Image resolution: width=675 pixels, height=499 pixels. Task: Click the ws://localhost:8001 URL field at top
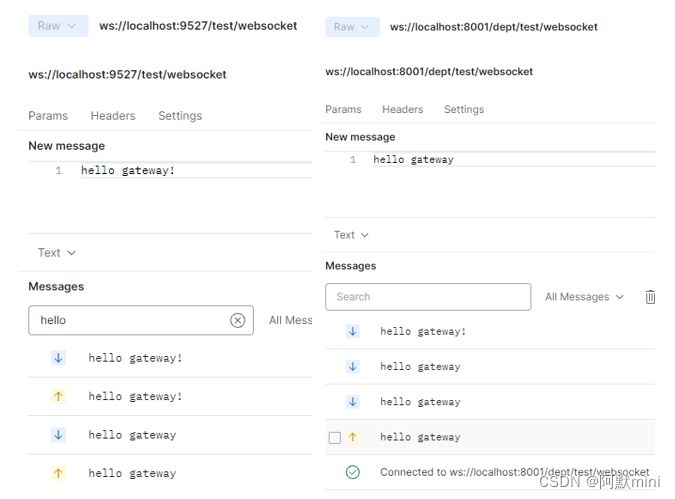pyautogui.click(x=494, y=27)
